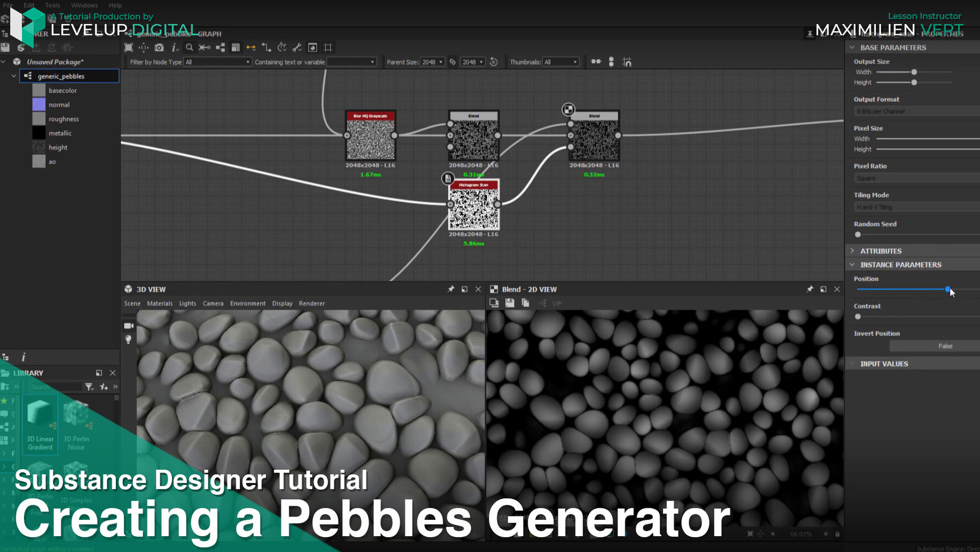The image size is (980, 552).
Task: Collapse the Base Parameters section
Action: (853, 47)
